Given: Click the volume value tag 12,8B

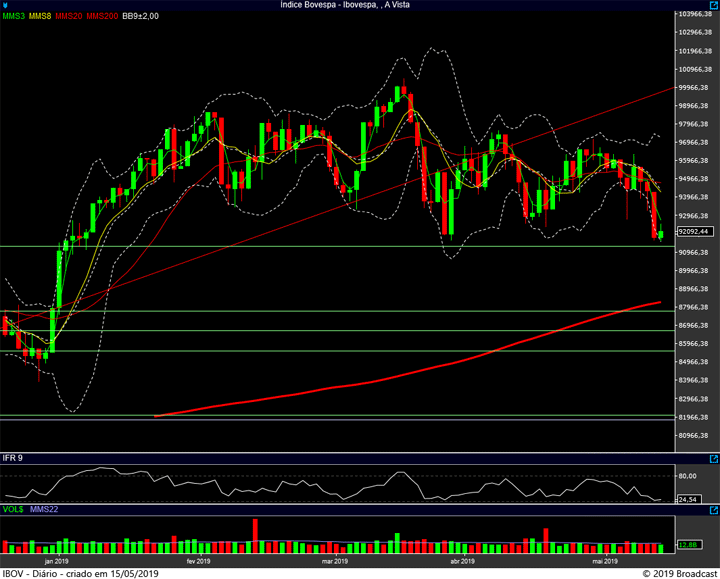Looking at the screenshot, I should pos(687,545).
